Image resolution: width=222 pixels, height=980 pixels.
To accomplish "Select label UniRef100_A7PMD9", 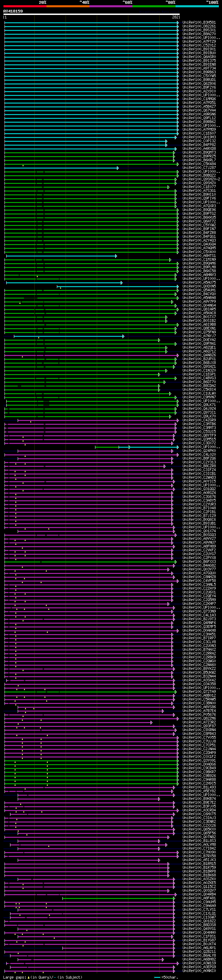I will (199, 129).
